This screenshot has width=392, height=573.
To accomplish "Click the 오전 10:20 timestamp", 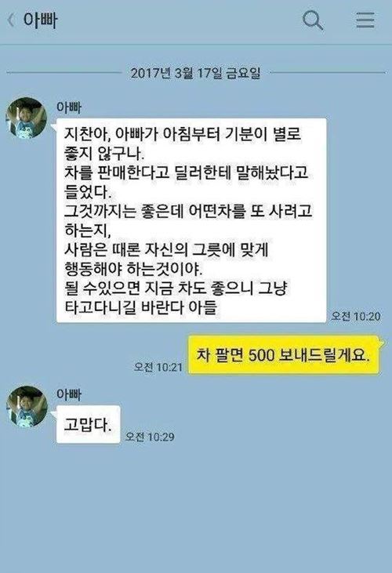I will [x=355, y=316].
